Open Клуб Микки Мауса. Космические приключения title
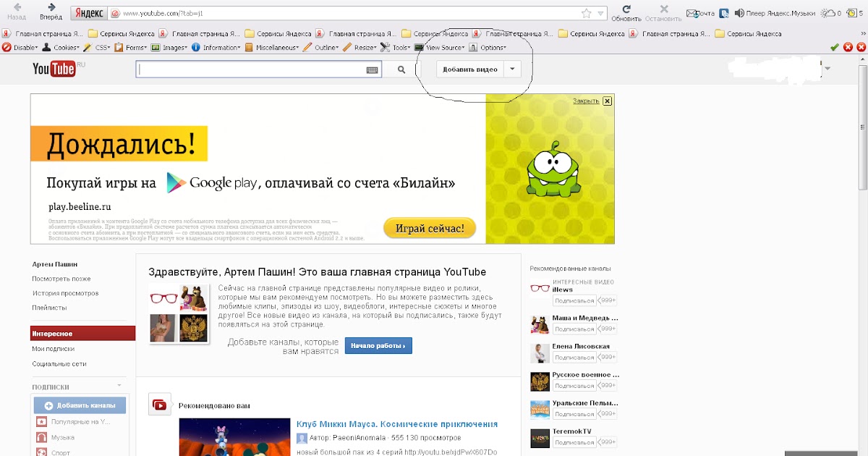Viewport: 868px width, 456px height. (397, 424)
